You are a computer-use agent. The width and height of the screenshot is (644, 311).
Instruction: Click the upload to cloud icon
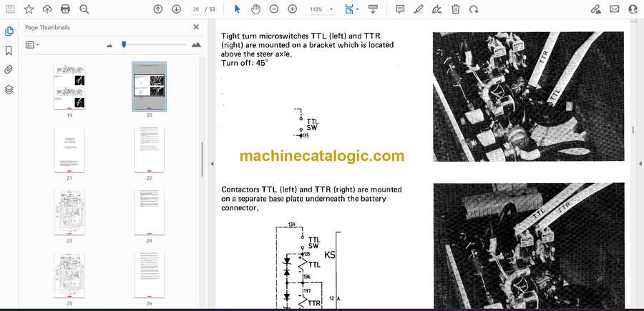click(x=47, y=9)
